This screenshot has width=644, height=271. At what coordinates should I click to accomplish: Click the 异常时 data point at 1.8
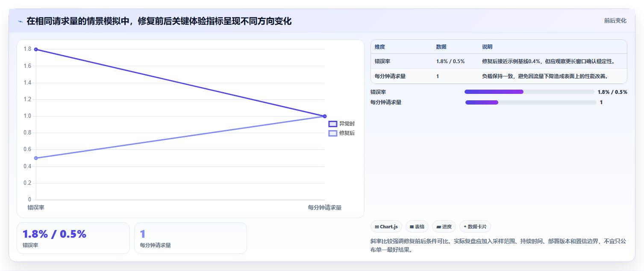36,50
